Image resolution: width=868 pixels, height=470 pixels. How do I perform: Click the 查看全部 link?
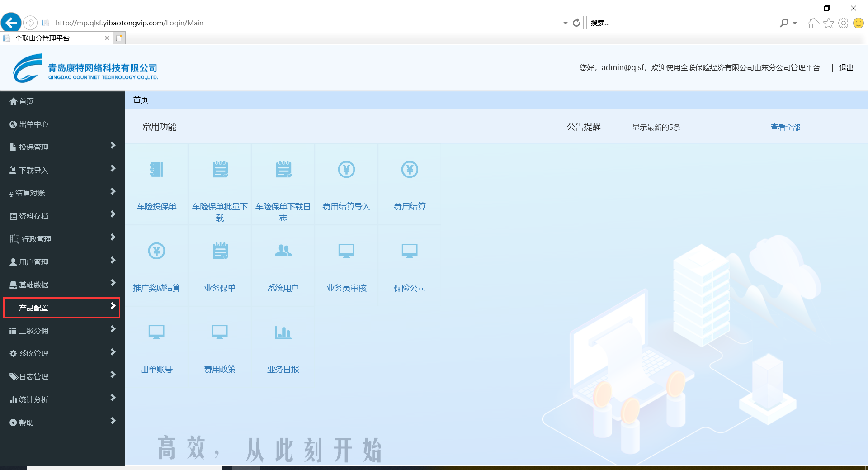coord(785,128)
